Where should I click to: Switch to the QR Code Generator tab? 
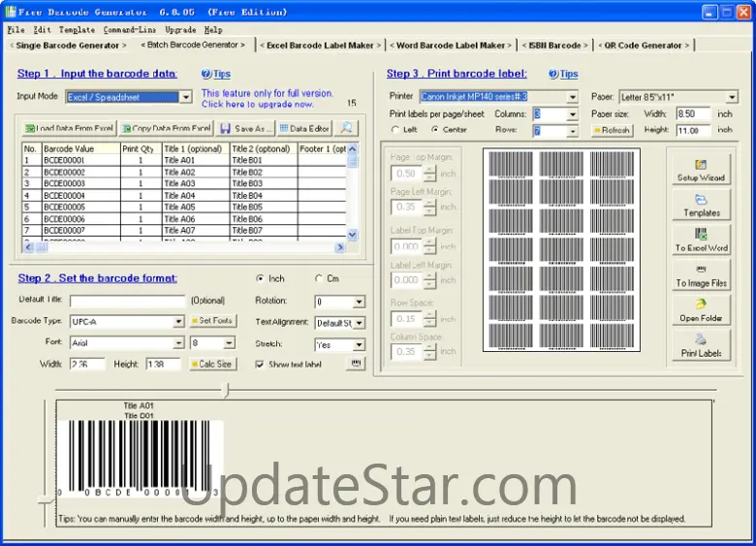pyautogui.click(x=645, y=45)
